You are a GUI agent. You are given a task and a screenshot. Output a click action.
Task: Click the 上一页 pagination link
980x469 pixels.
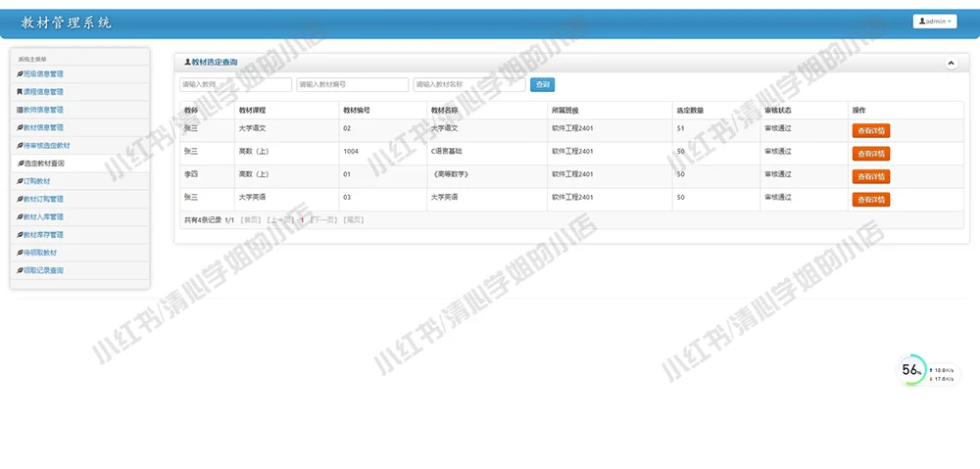click(279, 220)
